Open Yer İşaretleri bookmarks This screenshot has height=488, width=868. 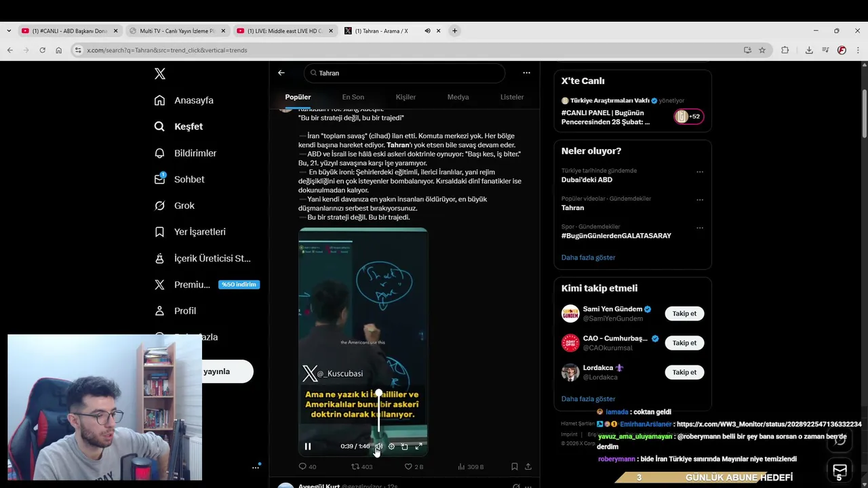pyautogui.click(x=190, y=232)
